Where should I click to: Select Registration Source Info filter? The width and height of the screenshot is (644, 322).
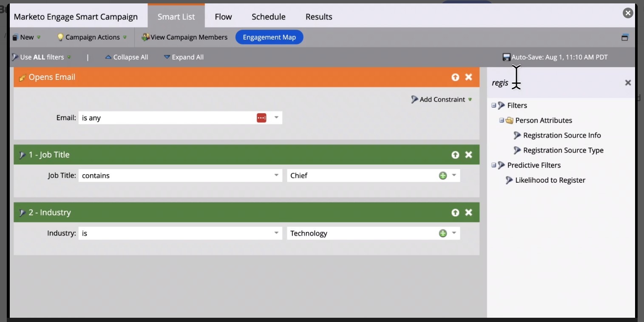pos(562,136)
